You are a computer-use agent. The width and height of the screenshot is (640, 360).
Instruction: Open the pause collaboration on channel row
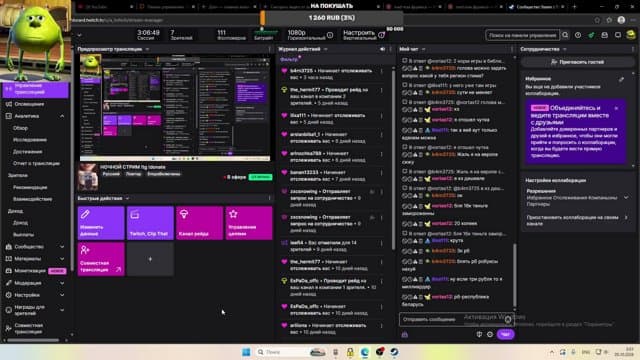point(577,220)
